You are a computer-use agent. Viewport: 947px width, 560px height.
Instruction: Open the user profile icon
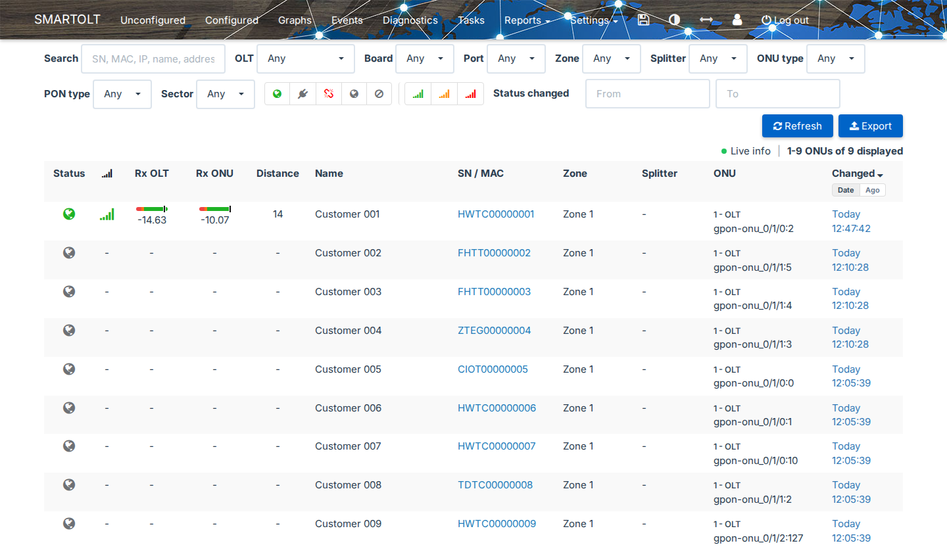coord(737,20)
